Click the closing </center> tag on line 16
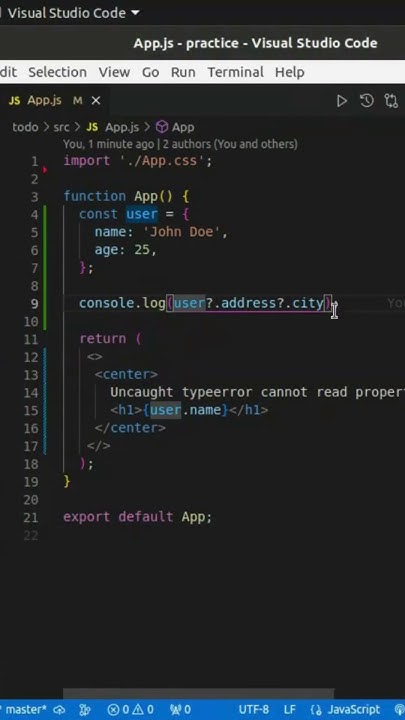405x720 pixels. tap(130, 428)
